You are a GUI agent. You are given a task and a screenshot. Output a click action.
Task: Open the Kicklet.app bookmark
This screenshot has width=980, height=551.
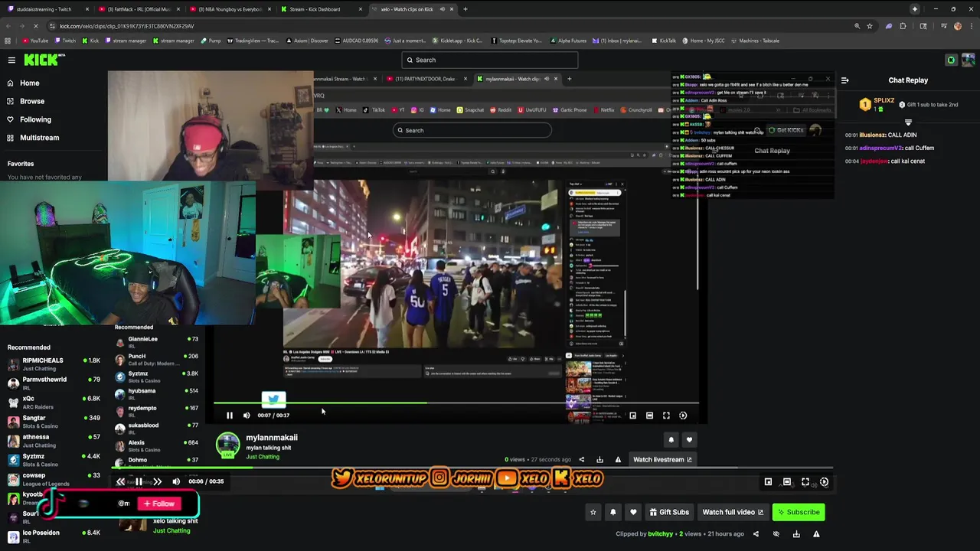tap(459, 41)
